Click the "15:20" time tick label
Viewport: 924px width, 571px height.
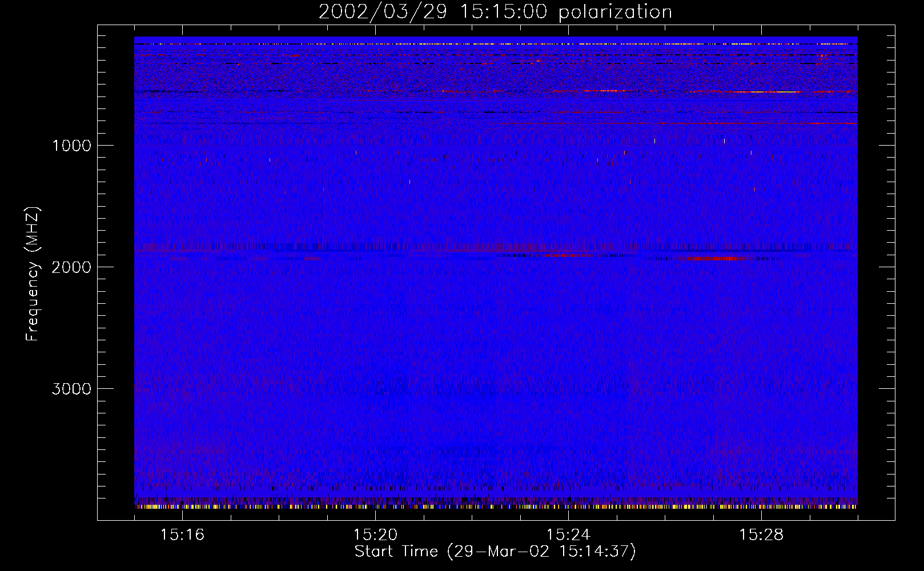pos(375,535)
